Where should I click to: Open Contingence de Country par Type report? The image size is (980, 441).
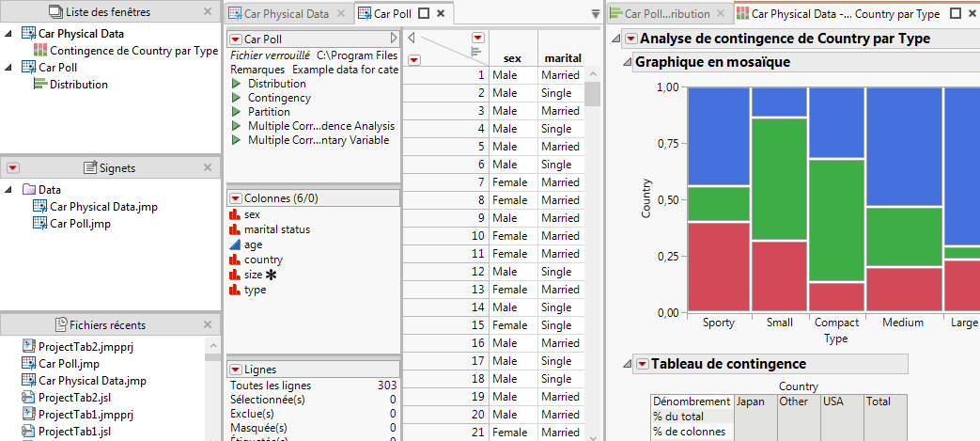[133, 51]
